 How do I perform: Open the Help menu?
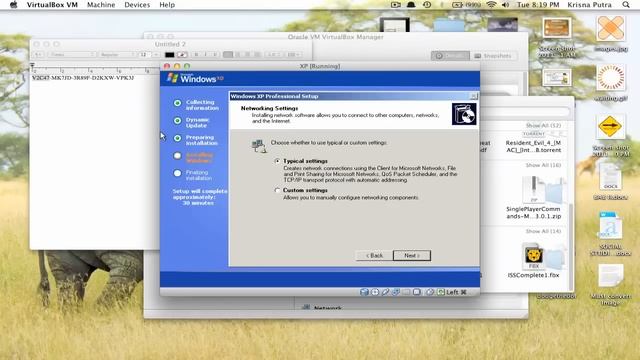tap(167, 5)
